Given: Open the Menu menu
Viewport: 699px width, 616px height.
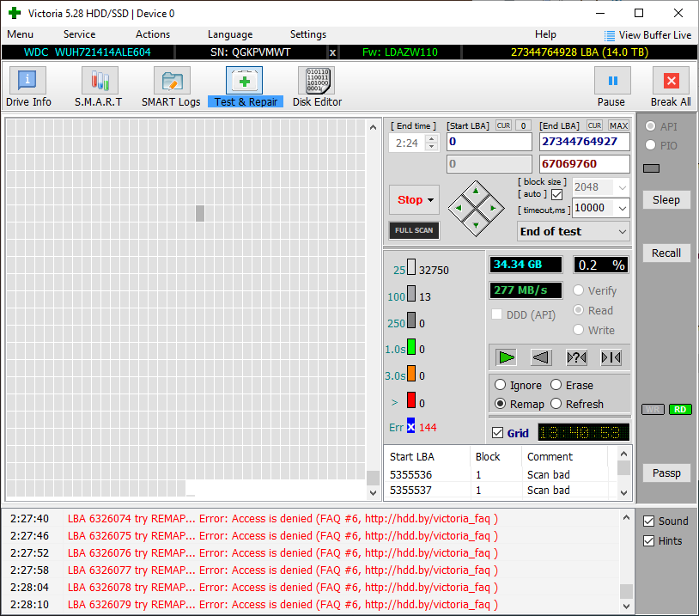Looking at the screenshot, I should 20,34.
